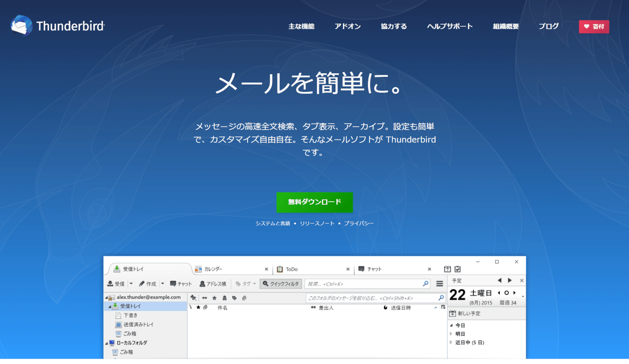Viewport: 629px width, 364px height.
Task: Close the チャット tab
Action: coord(429,269)
